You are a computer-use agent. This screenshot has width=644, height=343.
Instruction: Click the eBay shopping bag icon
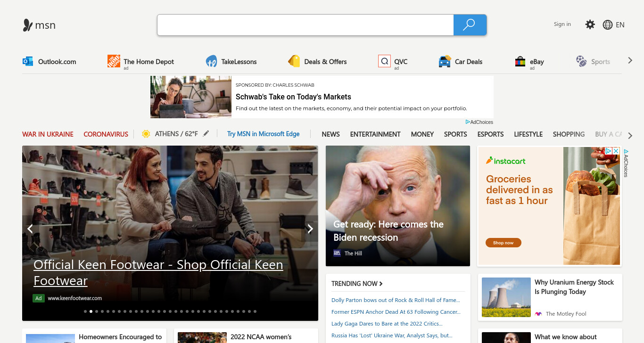tap(520, 61)
